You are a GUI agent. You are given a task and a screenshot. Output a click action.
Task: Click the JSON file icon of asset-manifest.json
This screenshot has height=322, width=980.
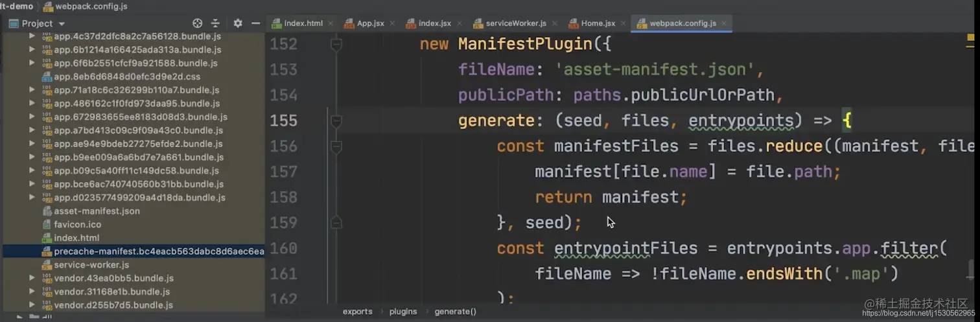click(47, 211)
